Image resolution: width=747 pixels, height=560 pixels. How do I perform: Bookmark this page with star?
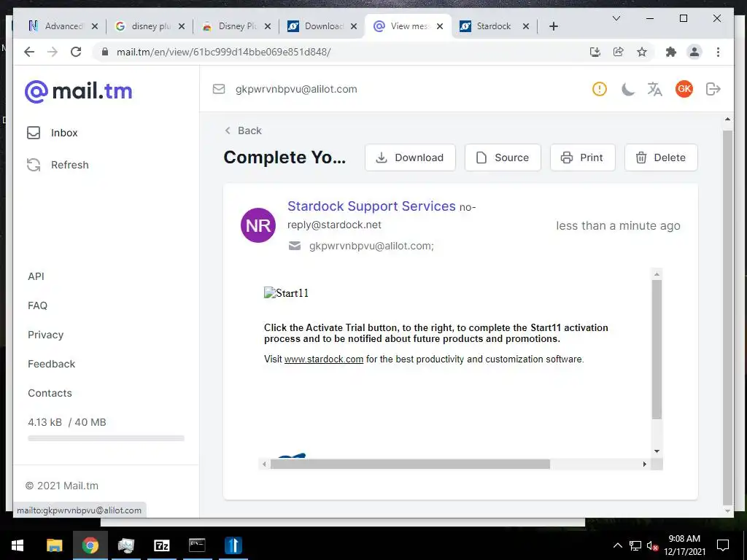pyautogui.click(x=642, y=52)
